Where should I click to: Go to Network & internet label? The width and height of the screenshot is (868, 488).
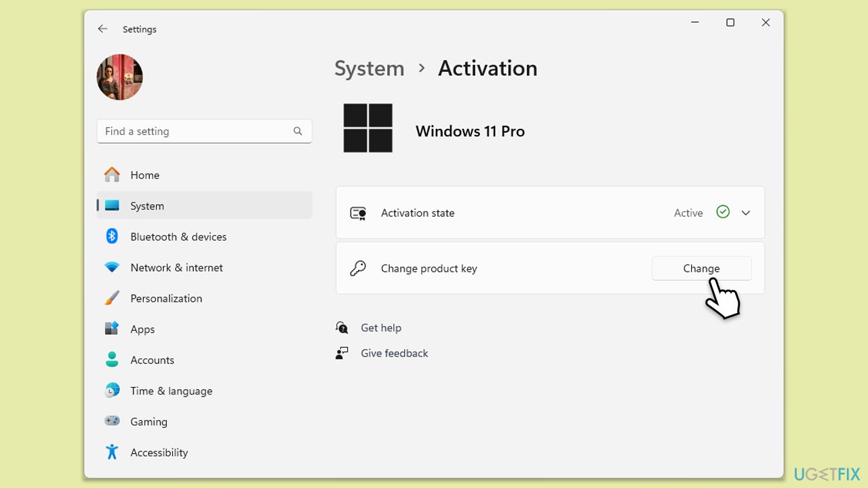click(176, 268)
